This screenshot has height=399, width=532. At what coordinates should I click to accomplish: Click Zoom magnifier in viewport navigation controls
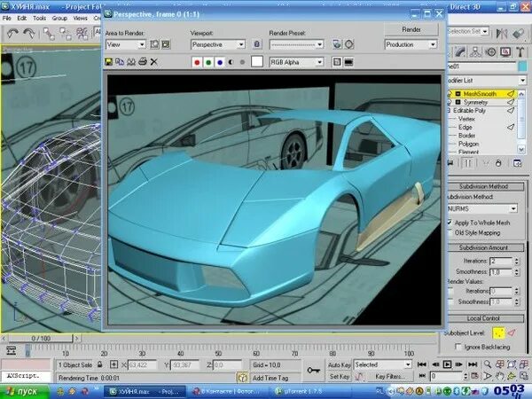(x=488, y=364)
